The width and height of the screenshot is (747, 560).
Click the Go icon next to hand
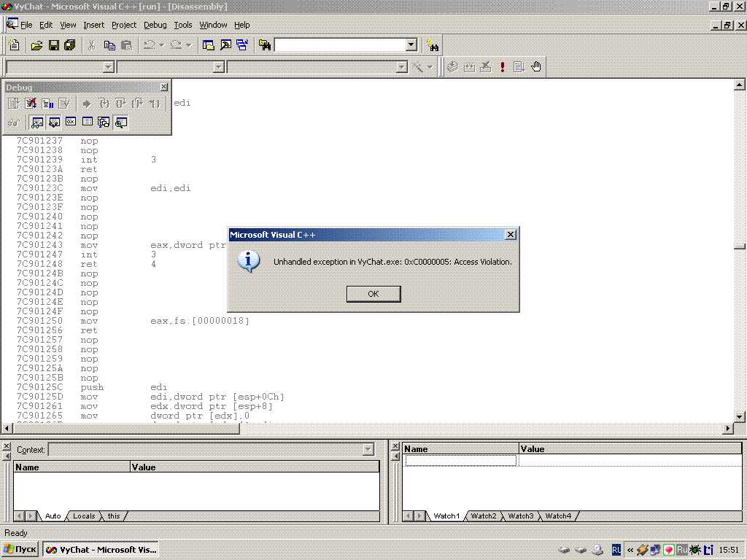coord(519,66)
